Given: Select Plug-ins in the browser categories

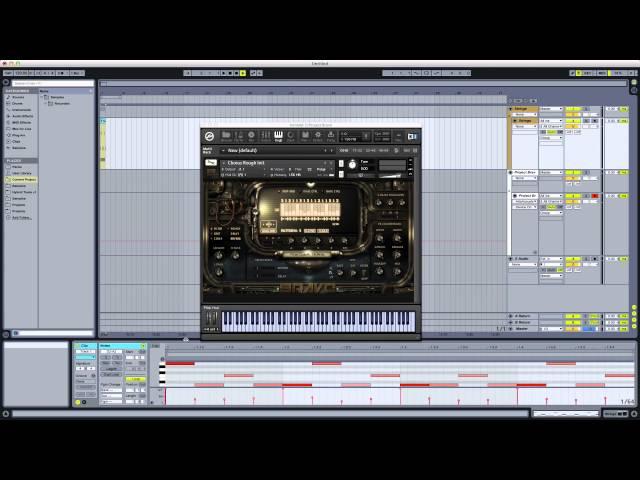Looking at the screenshot, I should (x=18, y=135).
